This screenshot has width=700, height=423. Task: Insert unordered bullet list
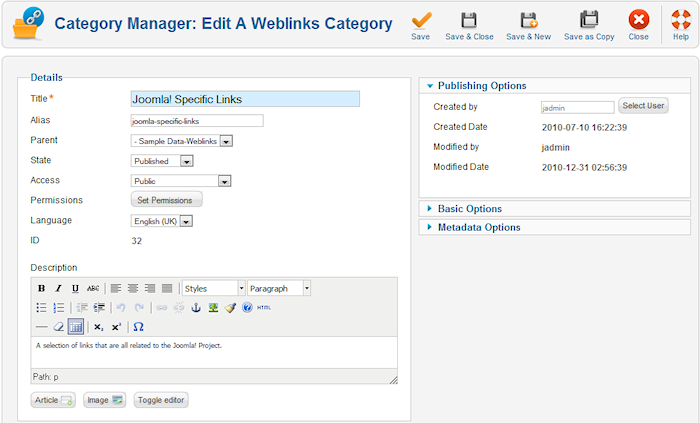click(41, 307)
